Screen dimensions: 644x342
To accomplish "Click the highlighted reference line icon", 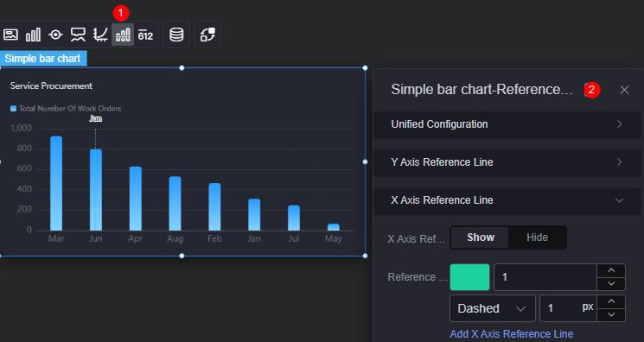I will click(123, 35).
